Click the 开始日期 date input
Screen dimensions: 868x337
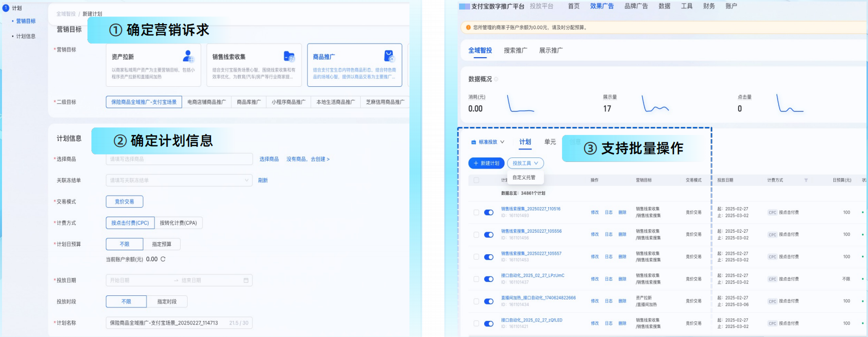click(138, 280)
